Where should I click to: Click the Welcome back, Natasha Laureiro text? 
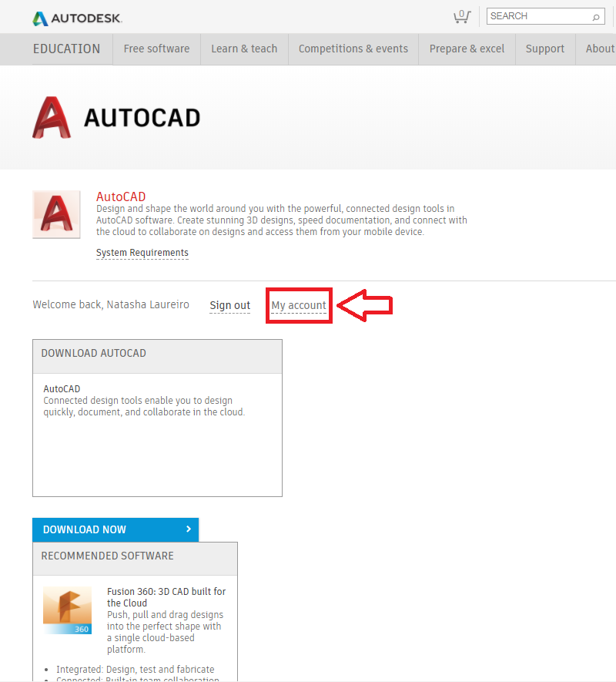pyautogui.click(x=111, y=304)
